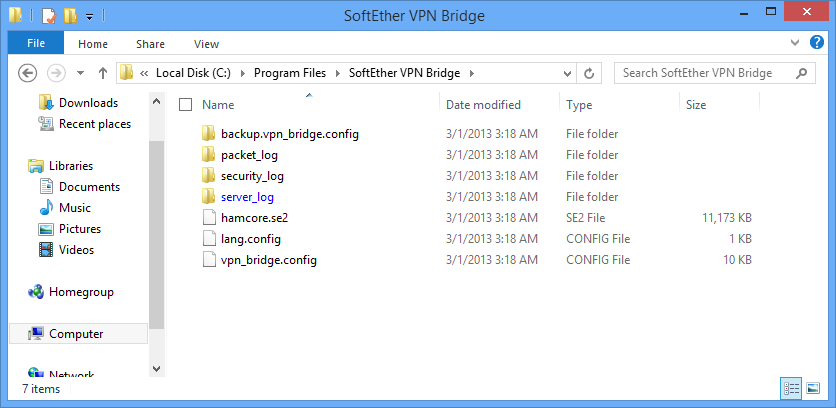The width and height of the screenshot is (836, 408).
Task: Select the backup.vpn_bridge.config folder icon
Action: [208, 134]
